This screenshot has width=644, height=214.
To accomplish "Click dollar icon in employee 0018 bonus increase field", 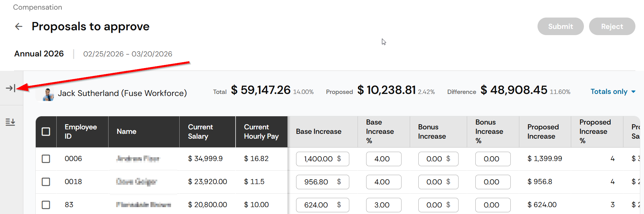I will pyautogui.click(x=448, y=182).
